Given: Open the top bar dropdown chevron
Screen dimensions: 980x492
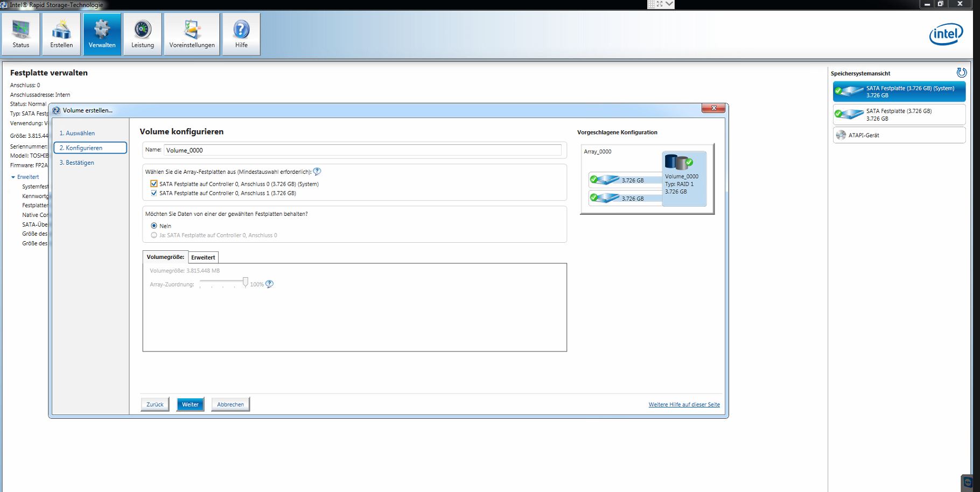Looking at the screenshot, I should click(669, 4).
